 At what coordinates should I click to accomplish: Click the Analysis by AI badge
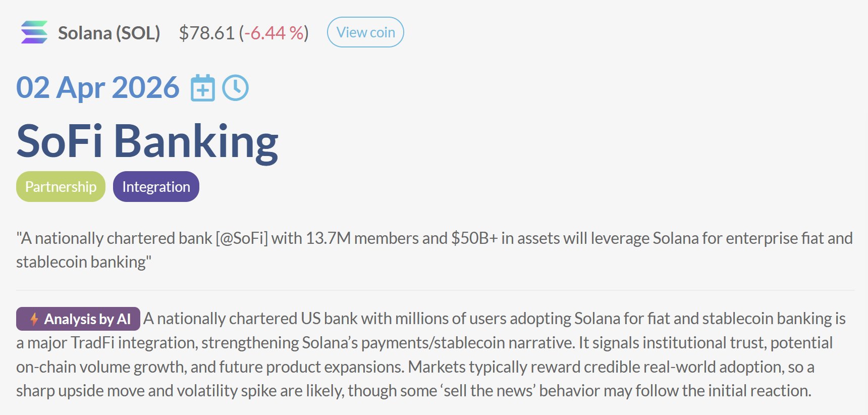(x=78, y=319)
